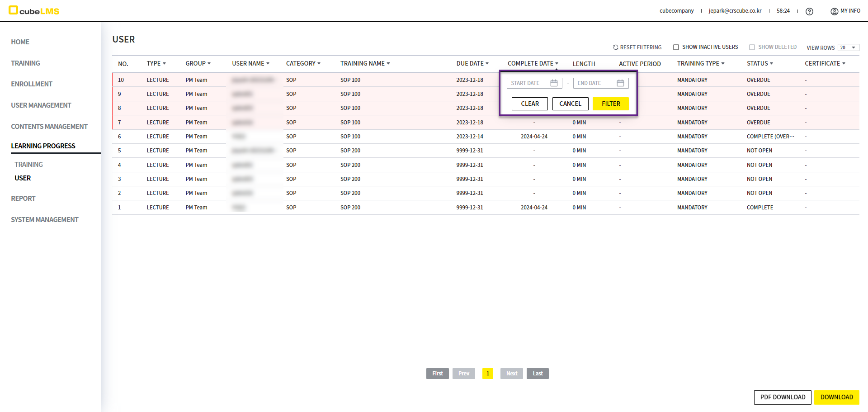Click the Reset Filtering refresh icon
Screen dimensions: 868x412
coord(615,47)
